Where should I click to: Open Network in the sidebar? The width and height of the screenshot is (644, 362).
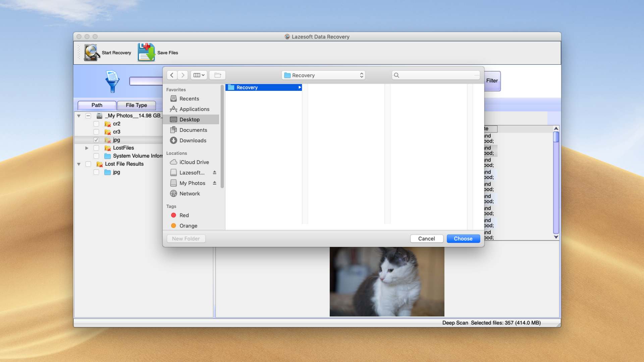pyautogui.click(x=190, y=193)
